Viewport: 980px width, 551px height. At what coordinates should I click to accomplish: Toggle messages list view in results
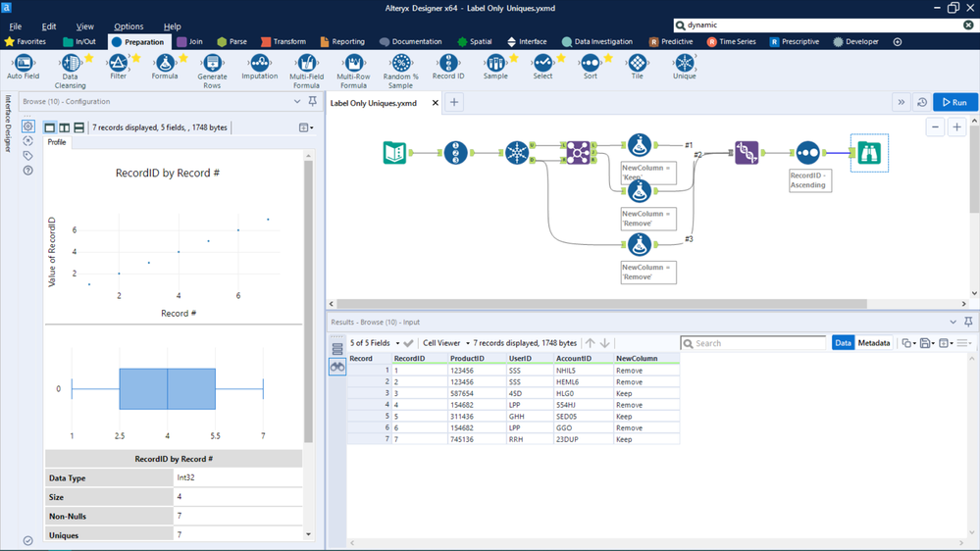click(x=337, y=349)
